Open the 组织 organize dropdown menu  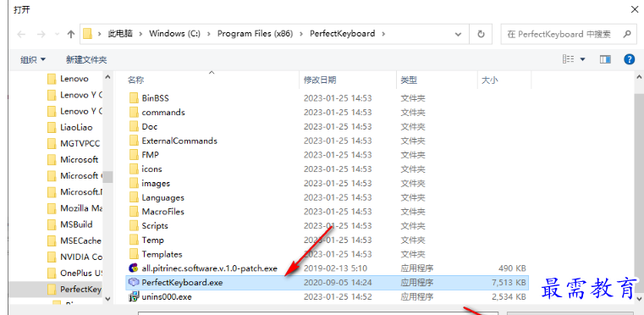(33, 59)
